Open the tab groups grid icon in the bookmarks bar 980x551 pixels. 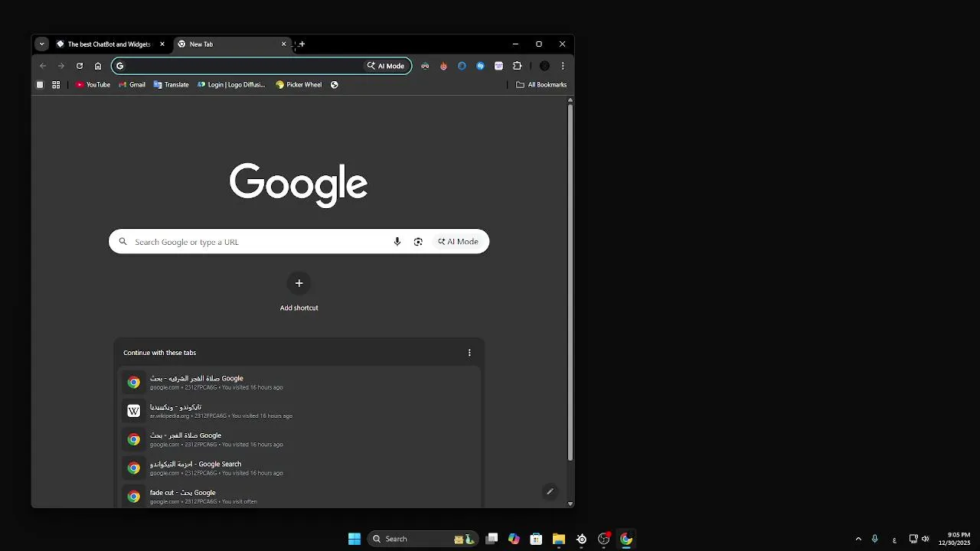click(x=56, y=85)
